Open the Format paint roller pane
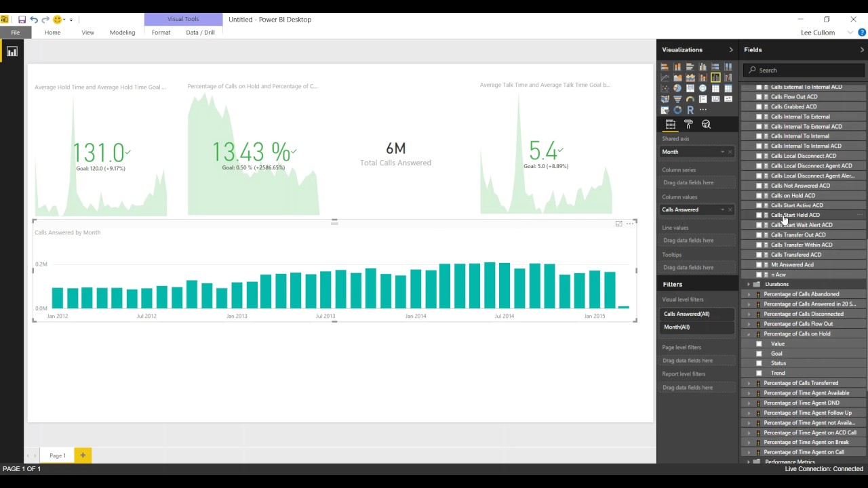This screenshot has height=488, width=868. (688, 124)
